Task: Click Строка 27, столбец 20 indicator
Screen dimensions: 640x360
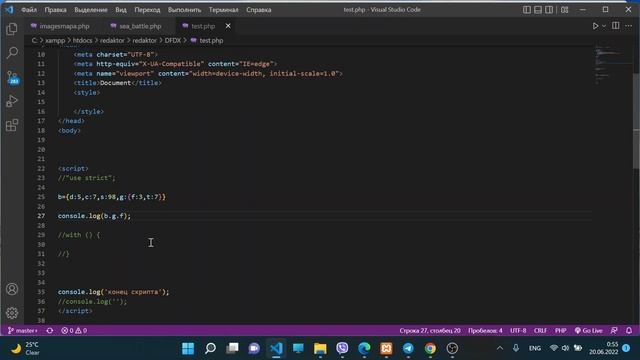Action: point(430,330)
